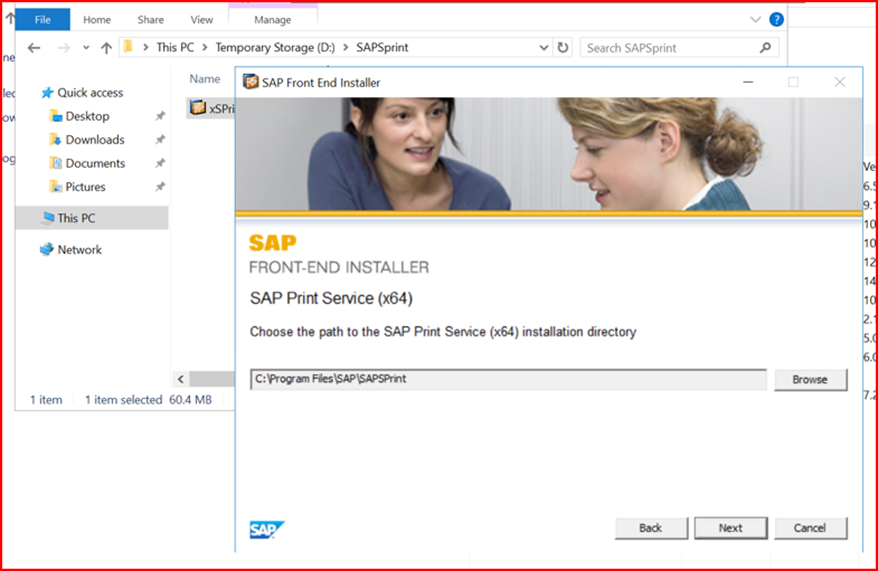Click This PC in address breadcrumb

175,48
